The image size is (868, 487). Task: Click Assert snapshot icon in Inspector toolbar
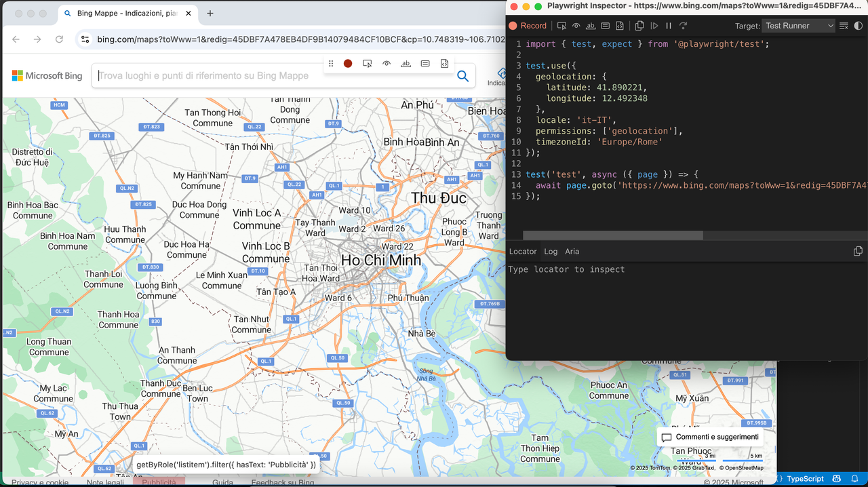pos(620,26)
